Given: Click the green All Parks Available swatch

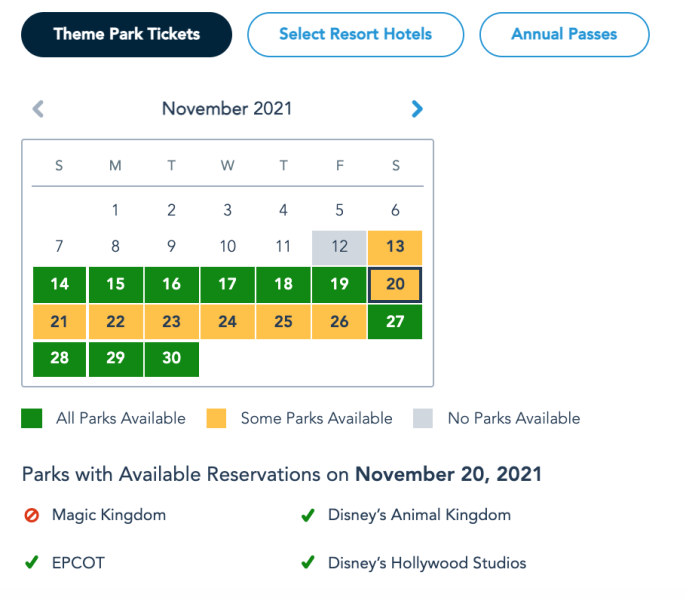Looking at the screenshot, I should pyautogui.click(x=32, y=419).
